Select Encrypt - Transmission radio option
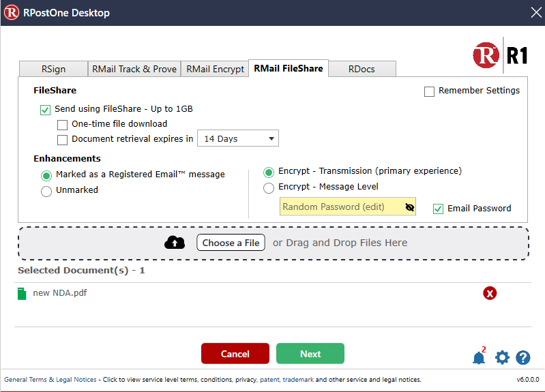 coord(269,172)
